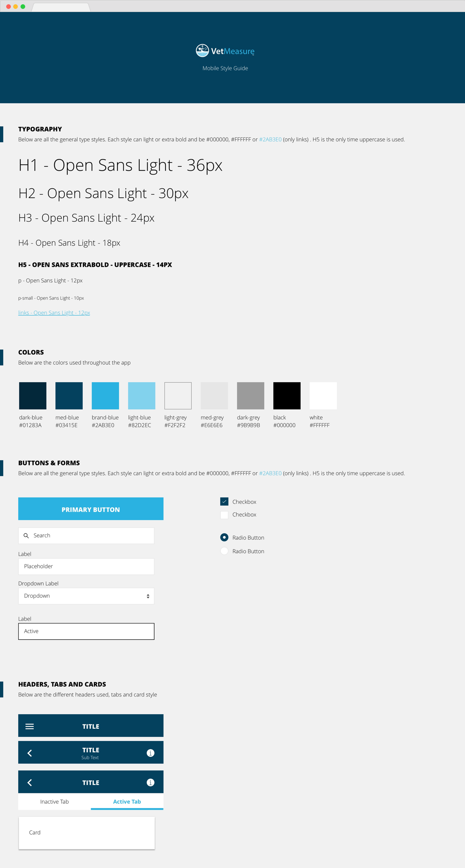
Task: Pick the dark-grey #9B9B9B swatch
Action: 251,396
